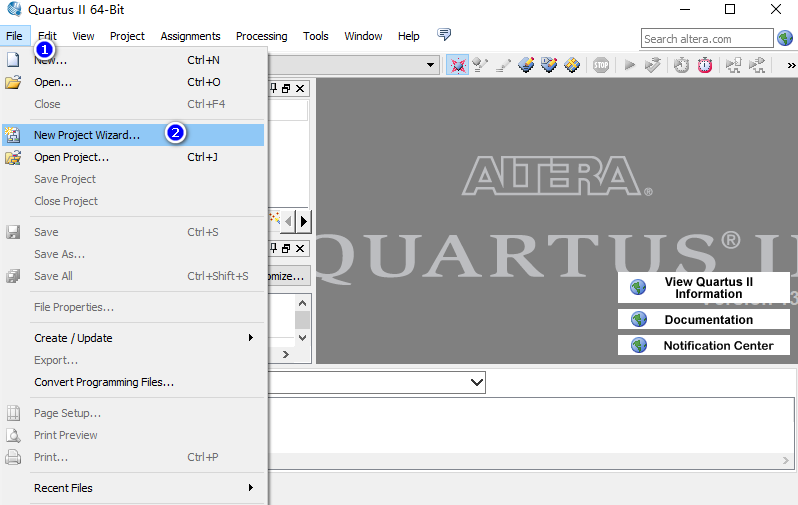Screen dimensions: 798x505
Task: Pin the upper docked panel
Action: 274,89
